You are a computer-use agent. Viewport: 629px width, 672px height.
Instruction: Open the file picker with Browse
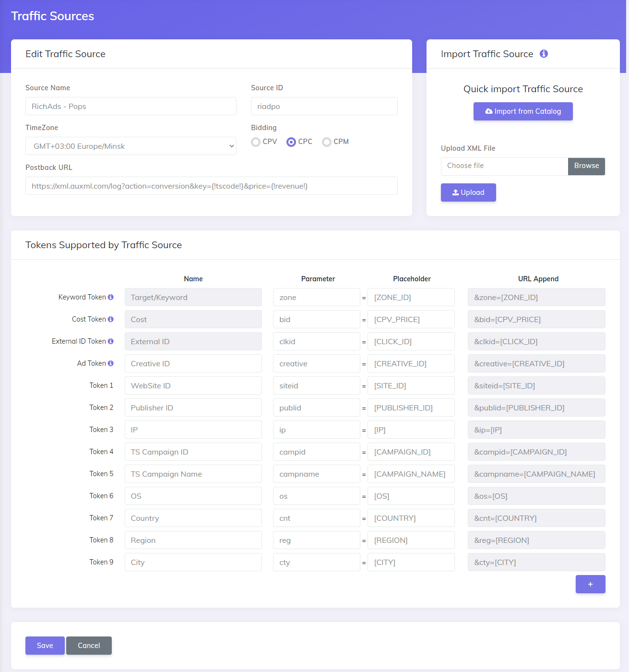tap(586, 166)
